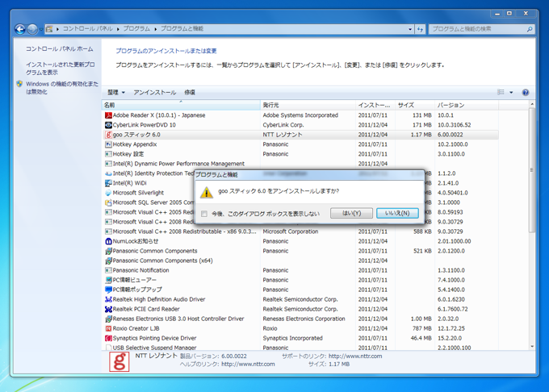Click the large goo logo in details pane
Viewport: 549px width, 392px height.
coord(119,361)
